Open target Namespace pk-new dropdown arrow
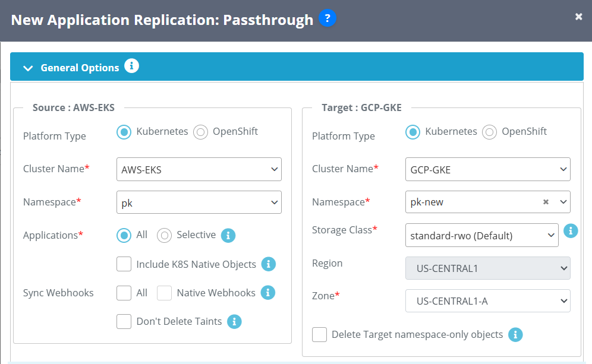The width and height of the screenshot is (592, 364). tap(563, 202)
